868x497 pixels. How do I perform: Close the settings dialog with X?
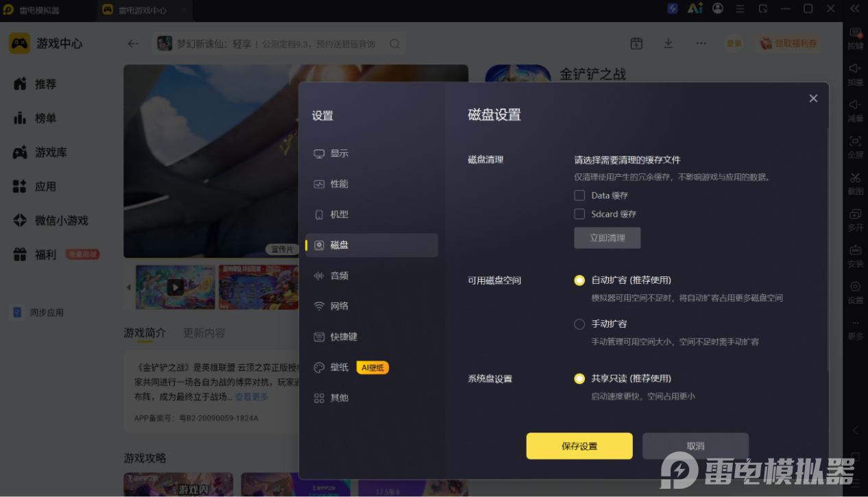[813, 99]
